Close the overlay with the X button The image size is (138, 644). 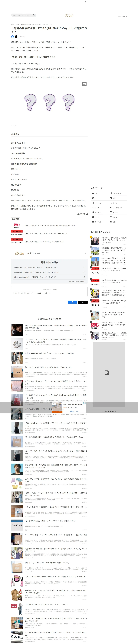(x=85, y=2)
